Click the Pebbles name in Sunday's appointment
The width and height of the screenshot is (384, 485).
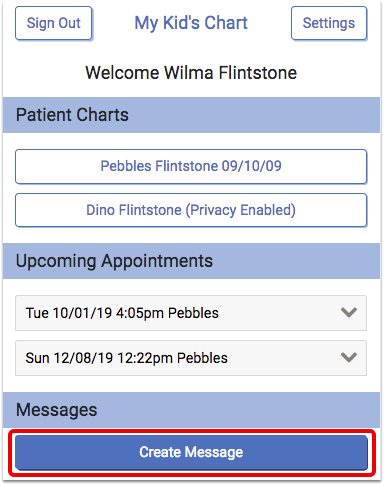click(202, 358)
